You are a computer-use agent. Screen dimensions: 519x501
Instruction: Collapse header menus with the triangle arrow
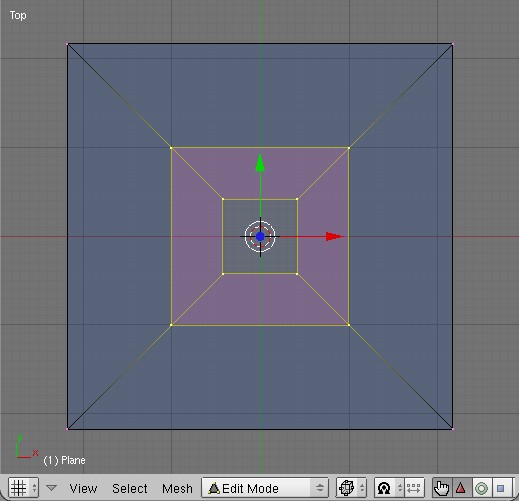[51, 488]
